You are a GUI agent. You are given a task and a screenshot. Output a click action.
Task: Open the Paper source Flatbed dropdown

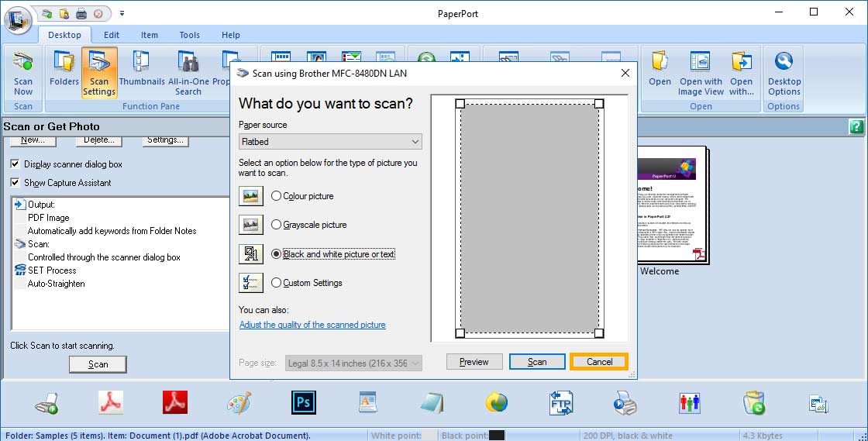(330, 142)
